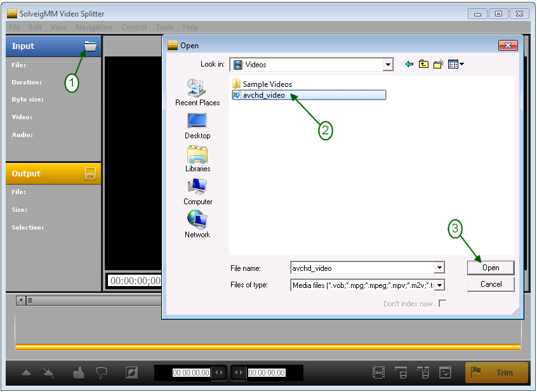The width and height of the screenshot is (537, 392).
Task: Open the Tools menu
Action: point(165,27)
